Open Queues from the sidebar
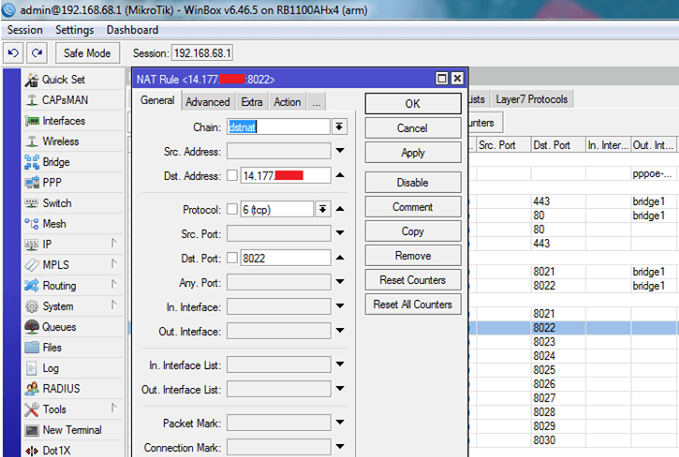This screenshot has width=679, height=457. coord(59,327)
